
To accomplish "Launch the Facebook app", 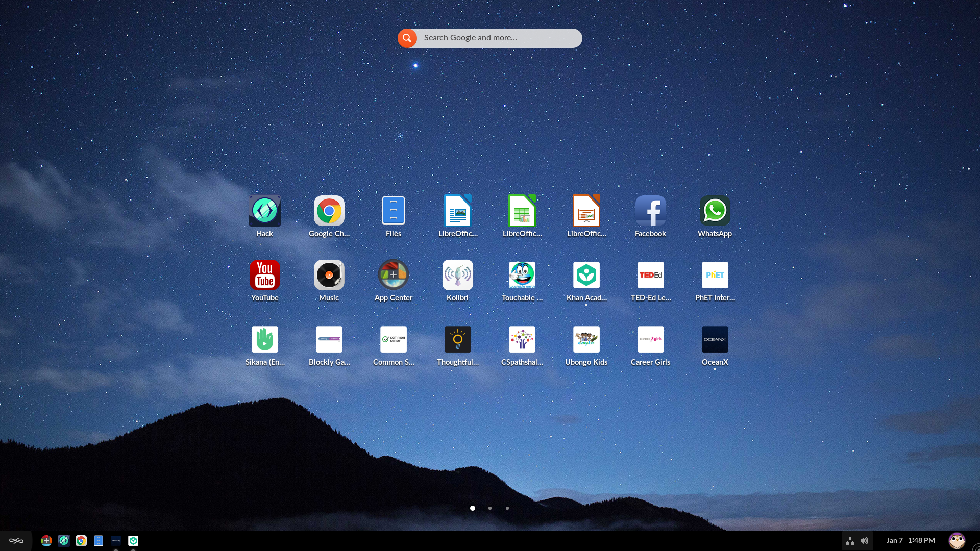I will coord(650,211).
